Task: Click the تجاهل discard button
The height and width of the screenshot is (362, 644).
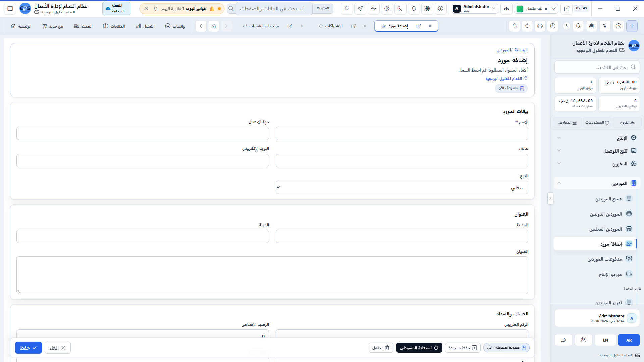Action: tap(381, 348)
